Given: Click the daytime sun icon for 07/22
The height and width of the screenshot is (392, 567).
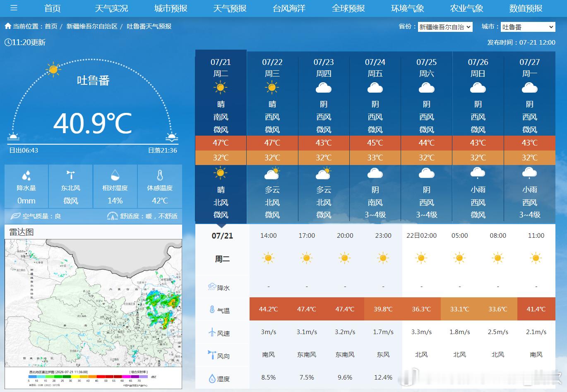Looking at the screenshot, I should tap(272, 88).
